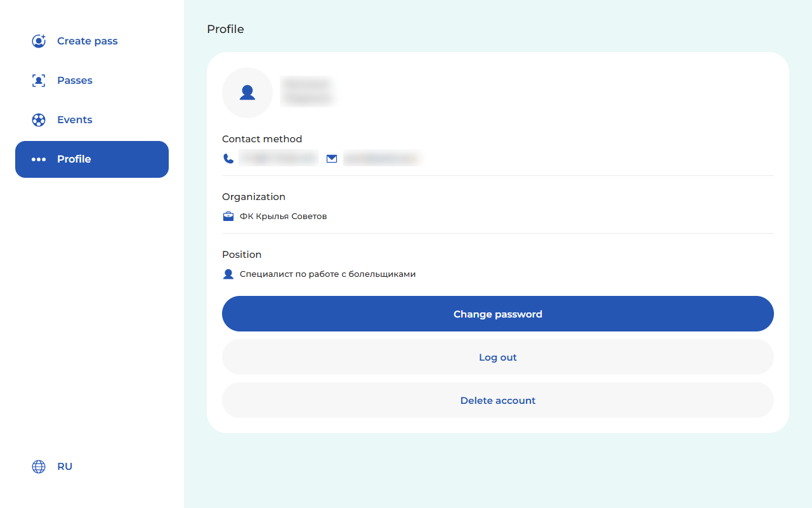Click the Events soccer ball icon

click(39, 120)
